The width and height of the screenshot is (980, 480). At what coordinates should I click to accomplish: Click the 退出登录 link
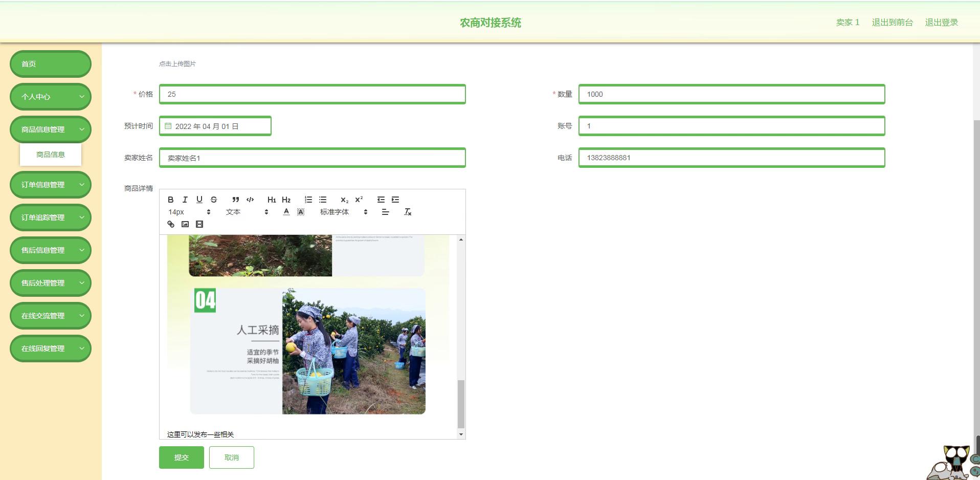click(x=941, y=23)
